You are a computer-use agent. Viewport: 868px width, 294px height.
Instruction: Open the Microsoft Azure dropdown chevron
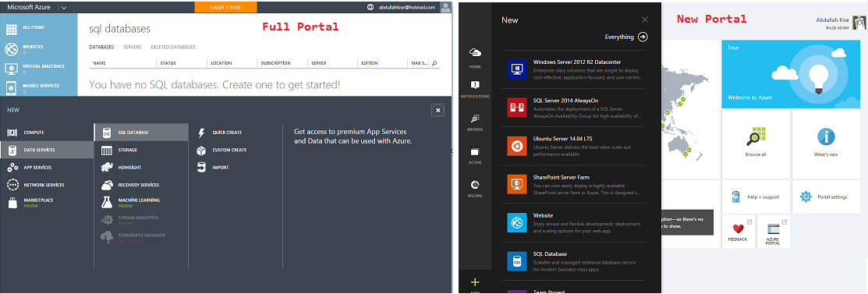64,8
